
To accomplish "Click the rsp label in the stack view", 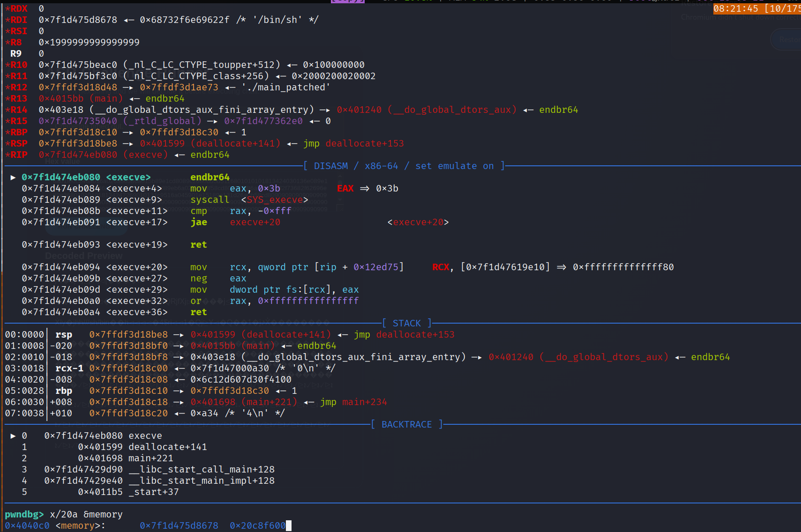I will pyautogui.click(x=64, y=335).
